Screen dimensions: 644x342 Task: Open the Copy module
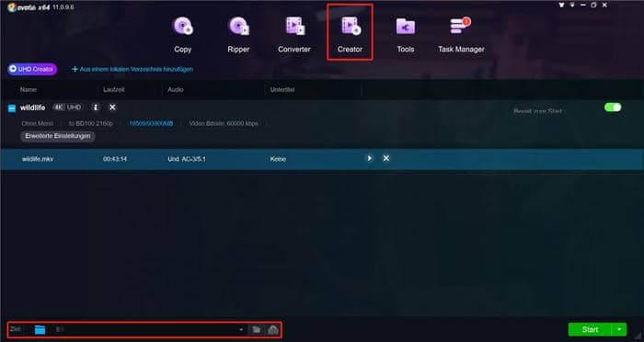[x=183, y=35]
